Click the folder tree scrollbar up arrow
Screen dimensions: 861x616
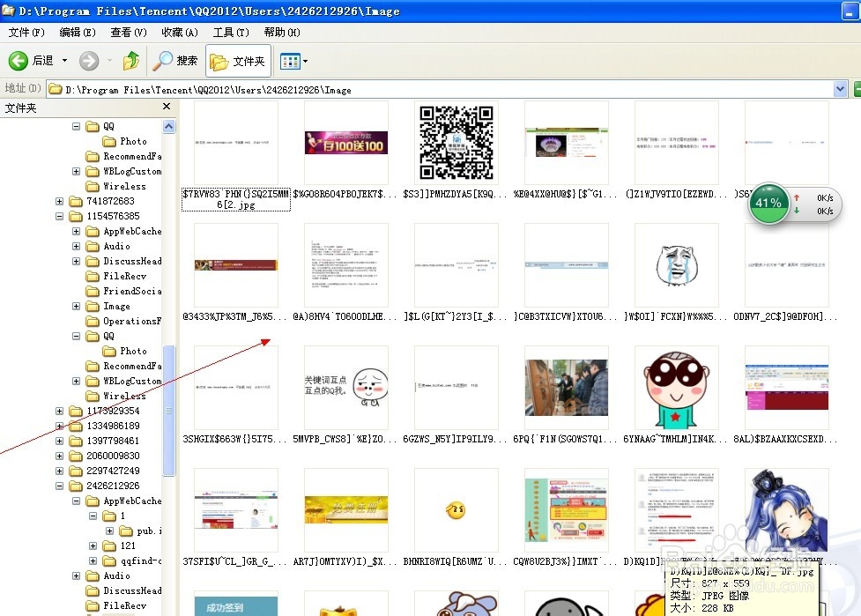[x=168, y=126]
